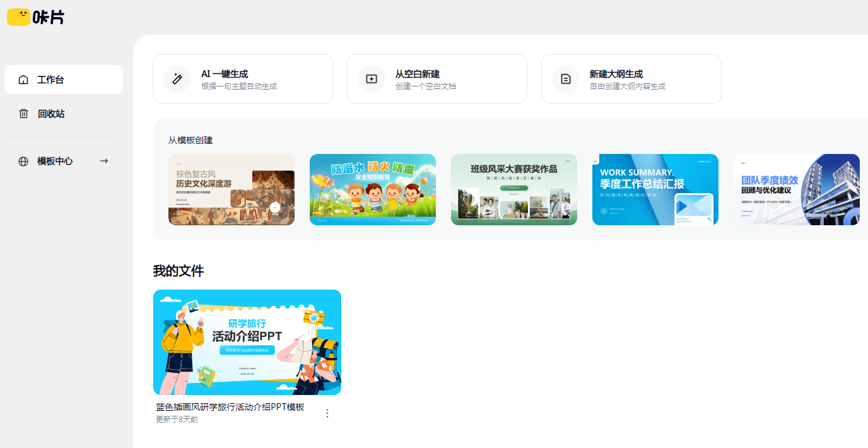Open AI 一键生成 to generate from a topic
The height and width of the screenshot is (448, 868).
click(243, 79)
